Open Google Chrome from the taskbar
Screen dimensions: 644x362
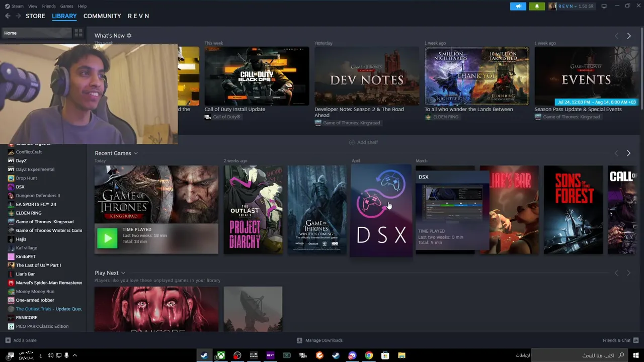pyautogui.click(x=369, y=355)
